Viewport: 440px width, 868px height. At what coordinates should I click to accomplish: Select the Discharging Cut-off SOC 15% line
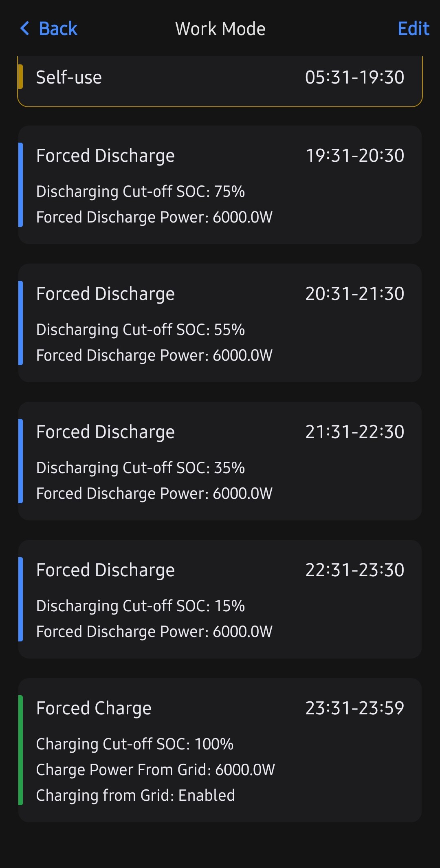tap(141, 606)
